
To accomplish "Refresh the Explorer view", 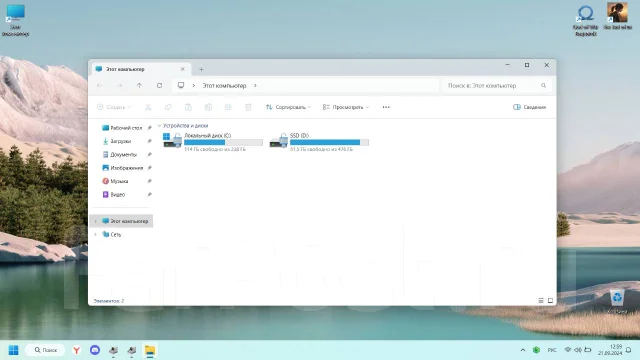I will (160, 85).
